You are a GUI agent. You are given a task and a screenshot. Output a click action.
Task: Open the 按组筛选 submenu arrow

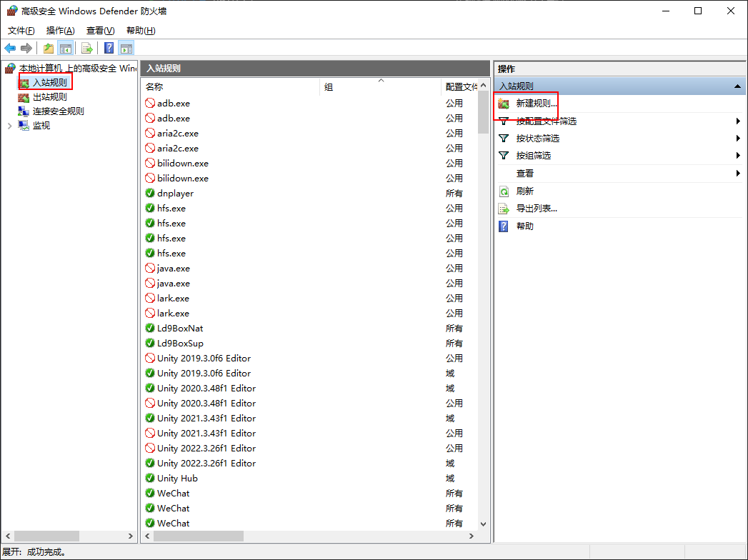click(738, 156)
